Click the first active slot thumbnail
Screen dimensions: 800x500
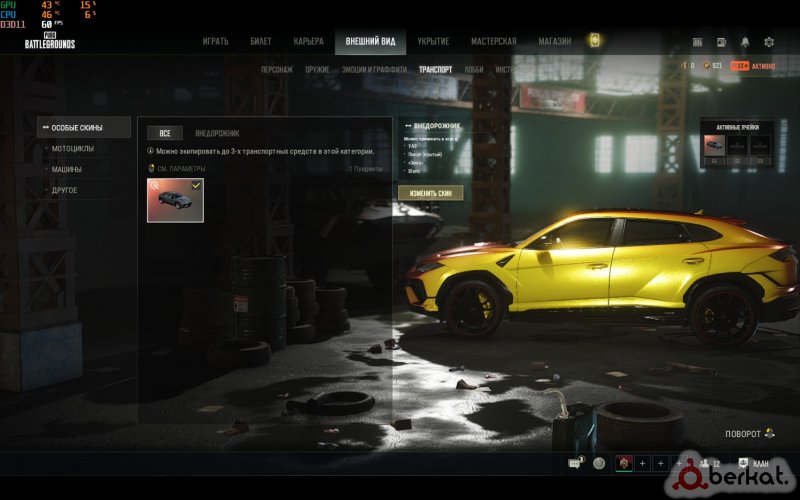714,144
